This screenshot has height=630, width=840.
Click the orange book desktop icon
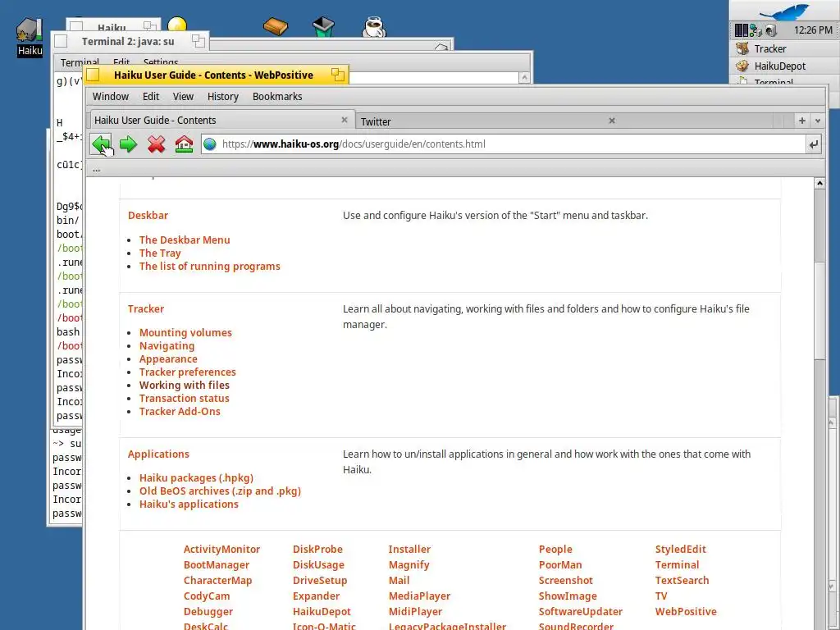pos(276,25)
